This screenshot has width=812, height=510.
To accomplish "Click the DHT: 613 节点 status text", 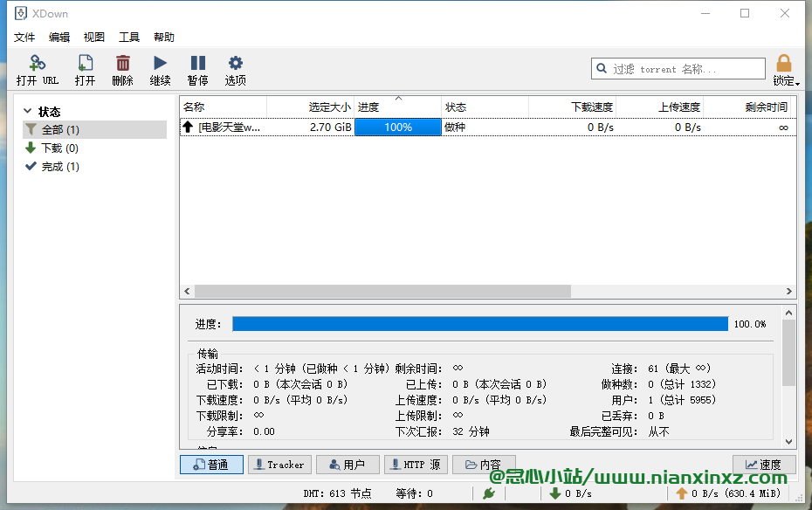I will (x=337, y=493).
